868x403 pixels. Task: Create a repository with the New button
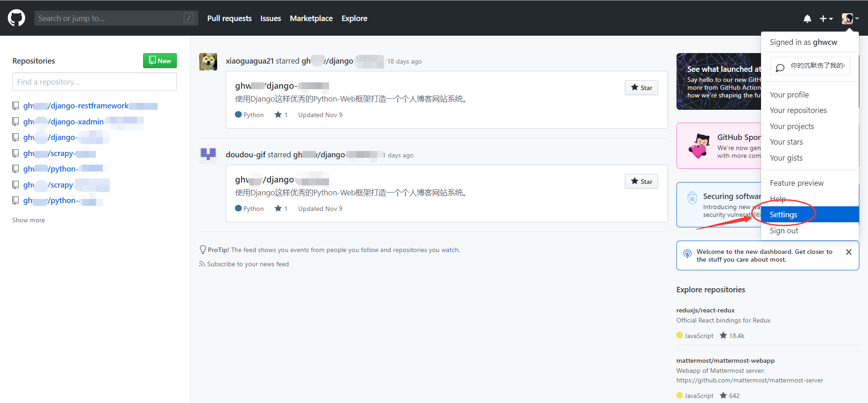click(x=160, y=61)
